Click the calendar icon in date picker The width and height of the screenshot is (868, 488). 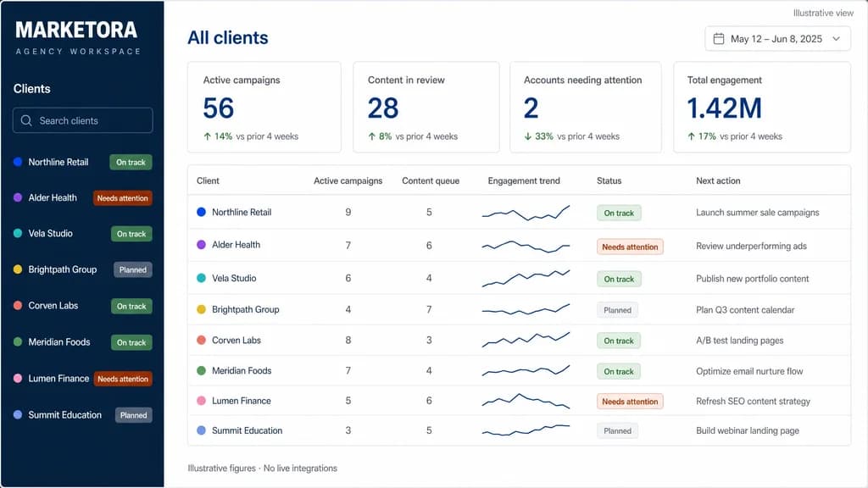(719, 39)
